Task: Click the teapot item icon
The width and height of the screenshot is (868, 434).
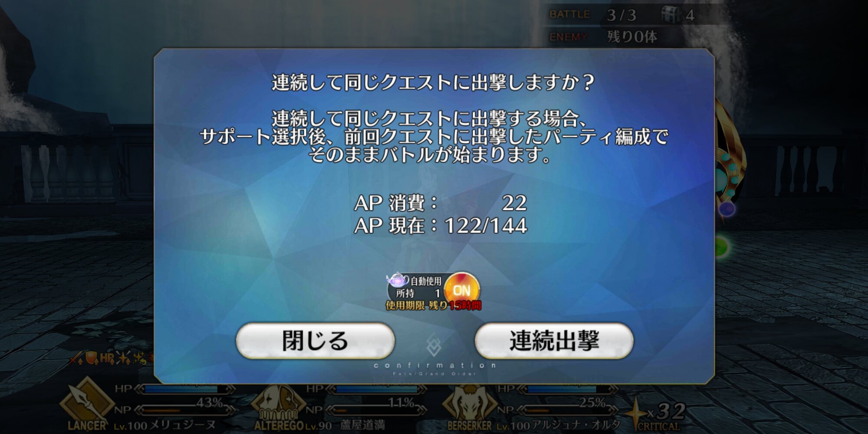Action: click(x=397, y=280)
